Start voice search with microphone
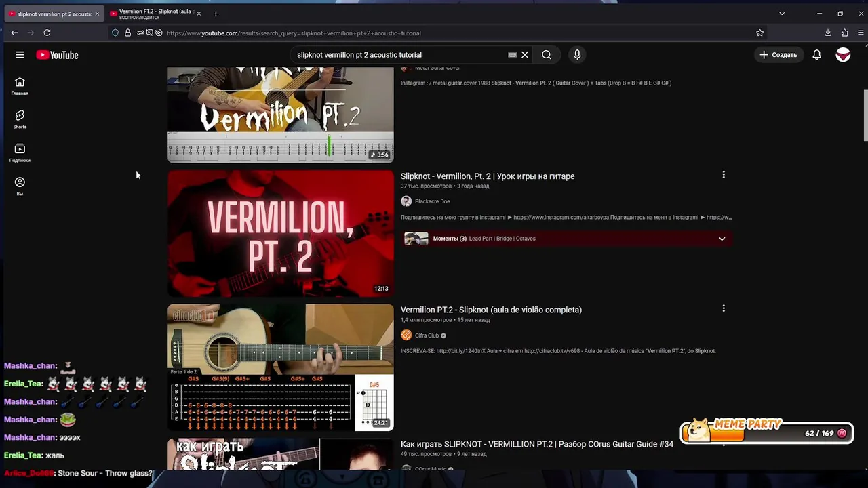 577,55
